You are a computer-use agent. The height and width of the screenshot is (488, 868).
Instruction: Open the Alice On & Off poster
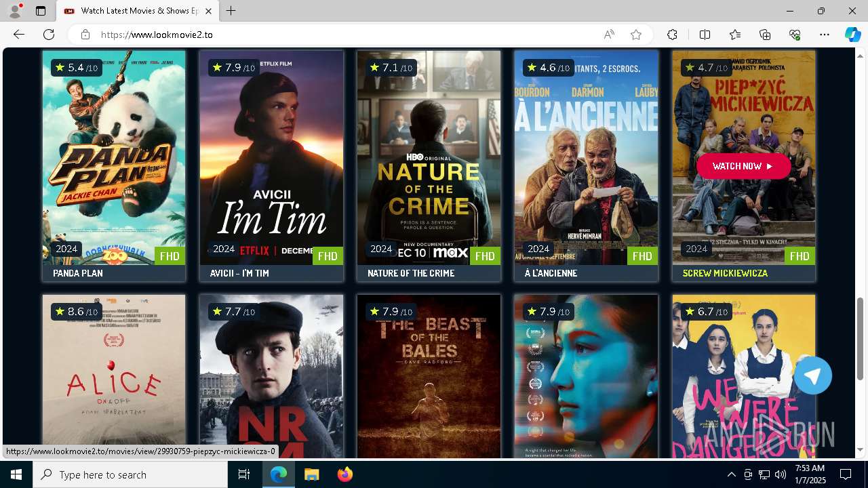(114, 376)
